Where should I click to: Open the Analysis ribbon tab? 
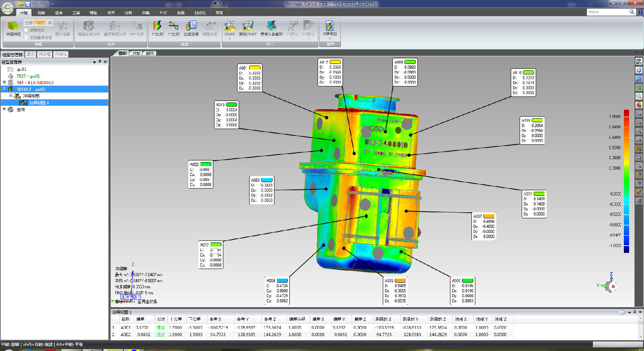pos(128,13)
